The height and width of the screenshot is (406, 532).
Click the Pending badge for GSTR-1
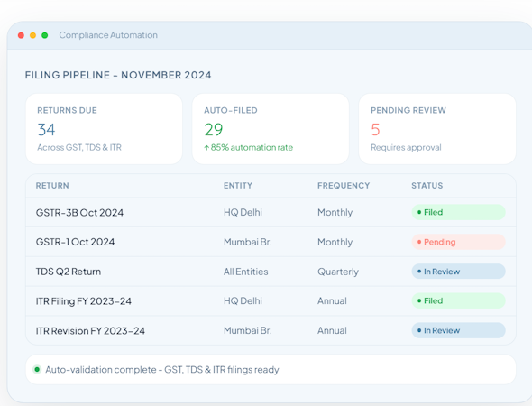[459, 242]
